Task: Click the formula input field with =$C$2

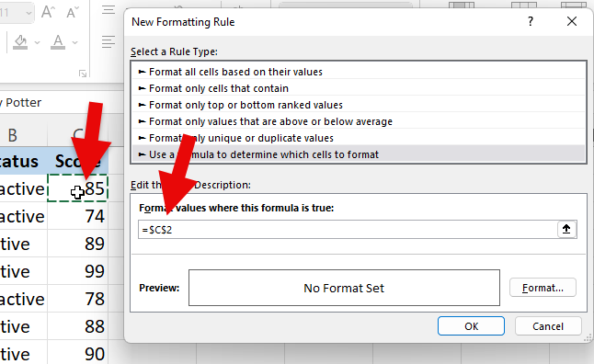Action: 348,230
